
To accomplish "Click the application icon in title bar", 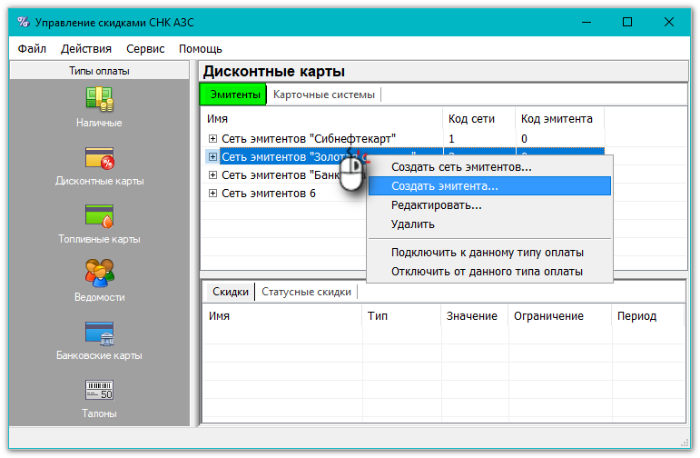I will pyautogui.click(x=24, y=21).
